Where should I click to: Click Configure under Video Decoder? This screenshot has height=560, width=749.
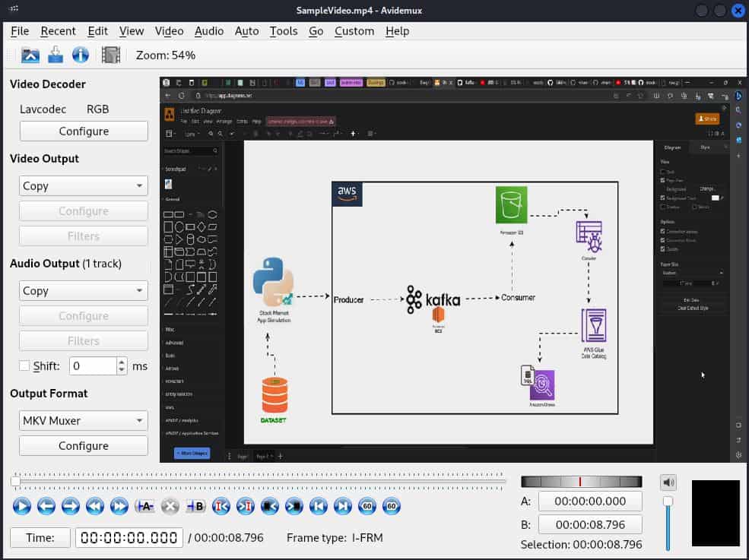point(84,131)
